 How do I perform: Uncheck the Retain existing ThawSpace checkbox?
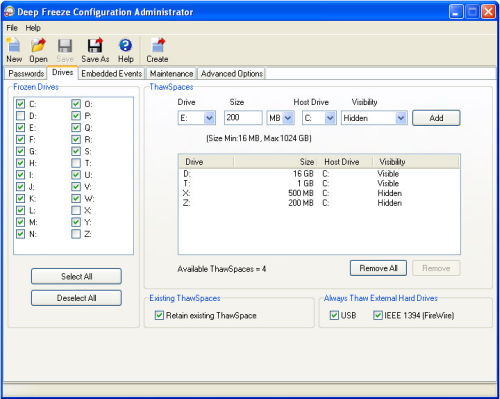159,315
